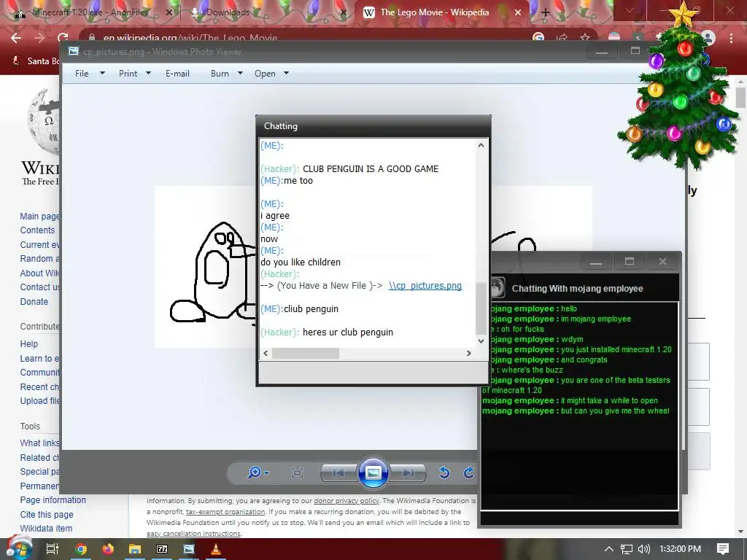Click the easy cancellation instructions link
747x560 pixels.
pos(193,534)
